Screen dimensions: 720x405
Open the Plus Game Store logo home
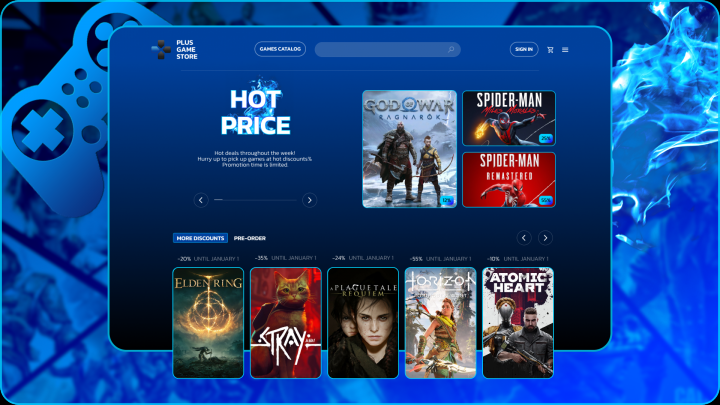[x=174, y=50]
